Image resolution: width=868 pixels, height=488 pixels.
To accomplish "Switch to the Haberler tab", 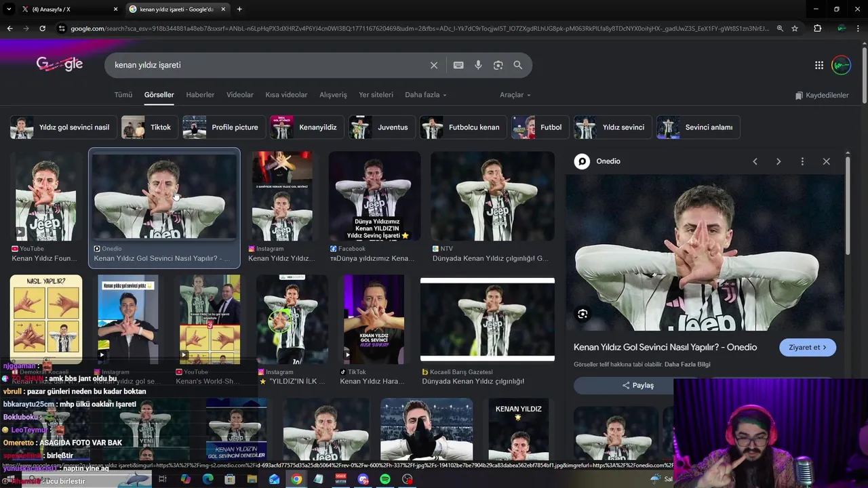I will (x=200, y=95).
